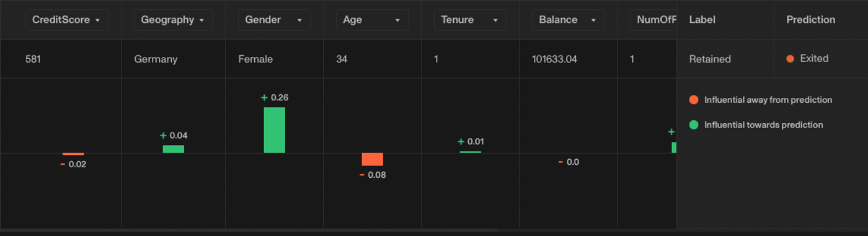Click the orange 'Influential away from prediction' legend dot
868x236 pixels.
[x=694, y=100]
